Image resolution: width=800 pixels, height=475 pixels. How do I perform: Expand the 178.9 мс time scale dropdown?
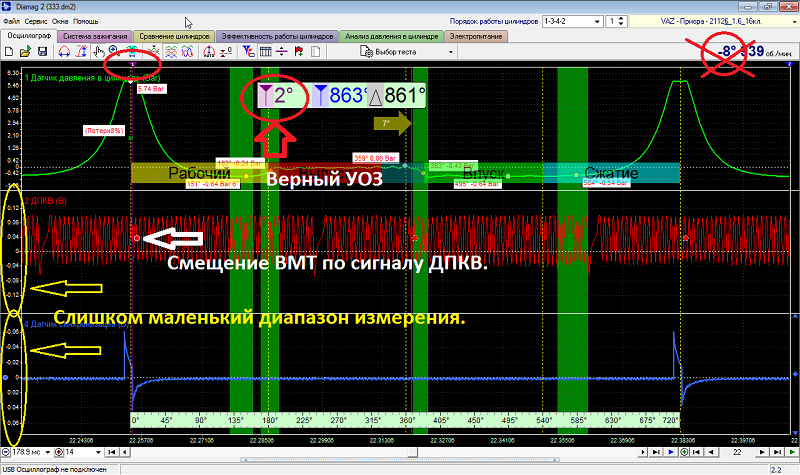click(47, 452)
